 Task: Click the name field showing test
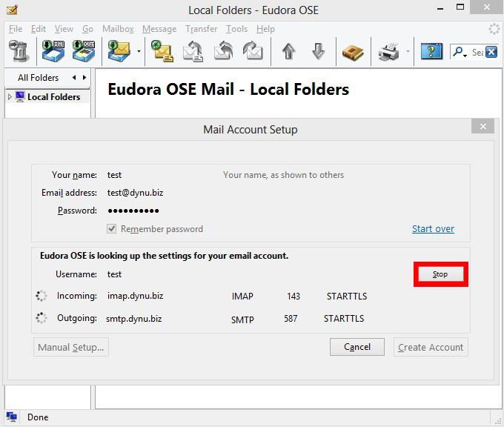coord(114,175)
